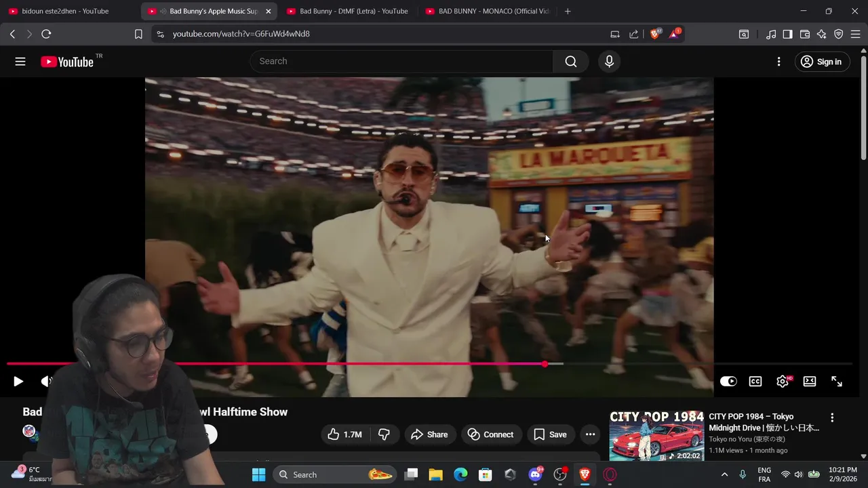The height and width of the screenshot is (488, 868).
Task: Open the ENG FRA language switcher
Action: pyautogui.click(x=764, y=474)
